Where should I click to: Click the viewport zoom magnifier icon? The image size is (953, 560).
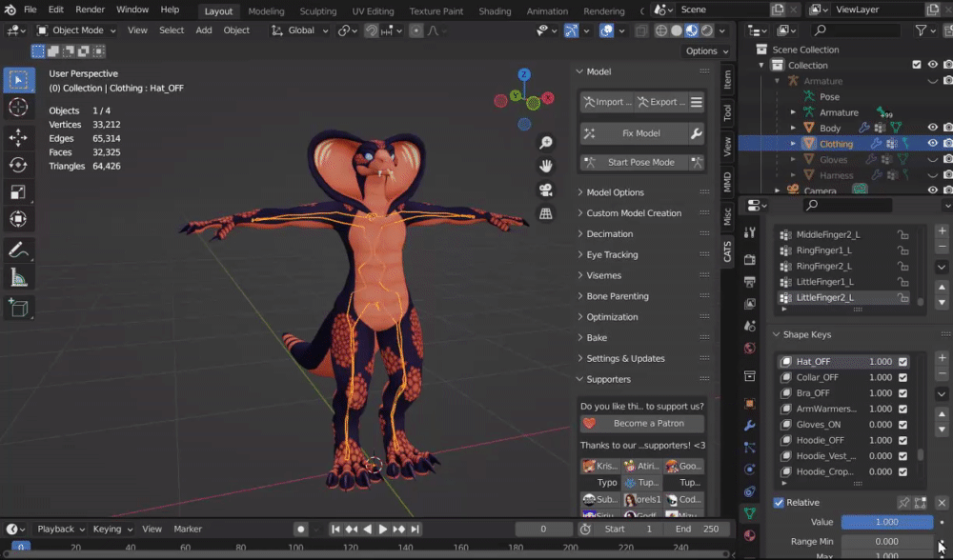546,142
